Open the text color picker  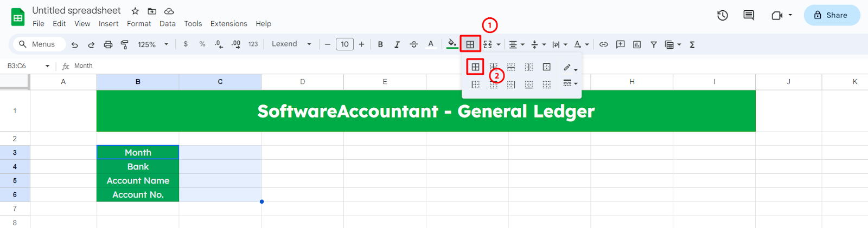pyautogui.click(x=431, y=44)
